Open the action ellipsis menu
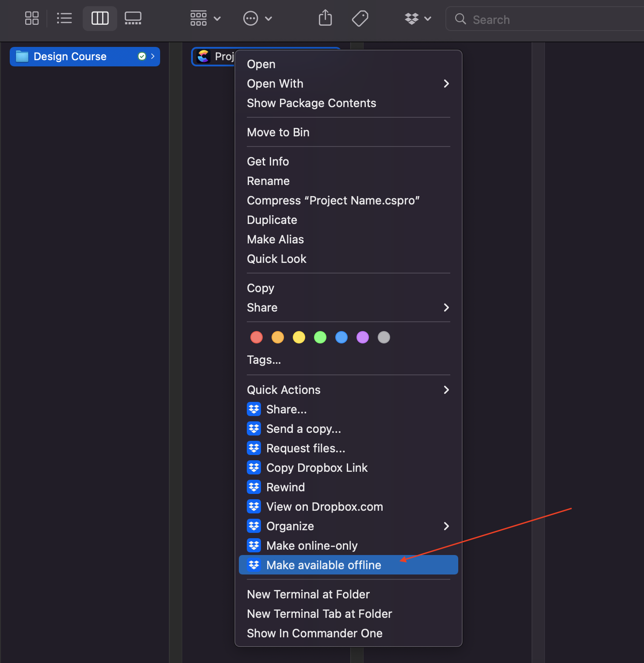The image size is (644, 663). (x=257, y=19)
